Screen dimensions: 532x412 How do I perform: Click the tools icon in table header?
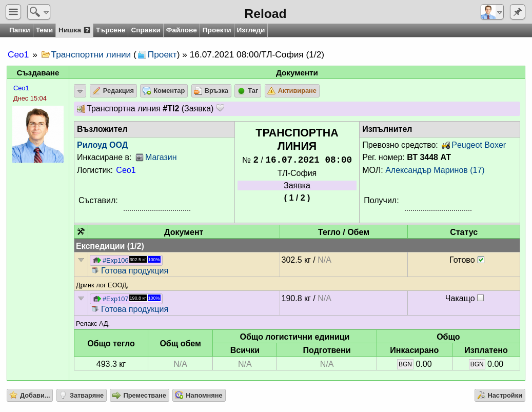[x=81, y=232]
